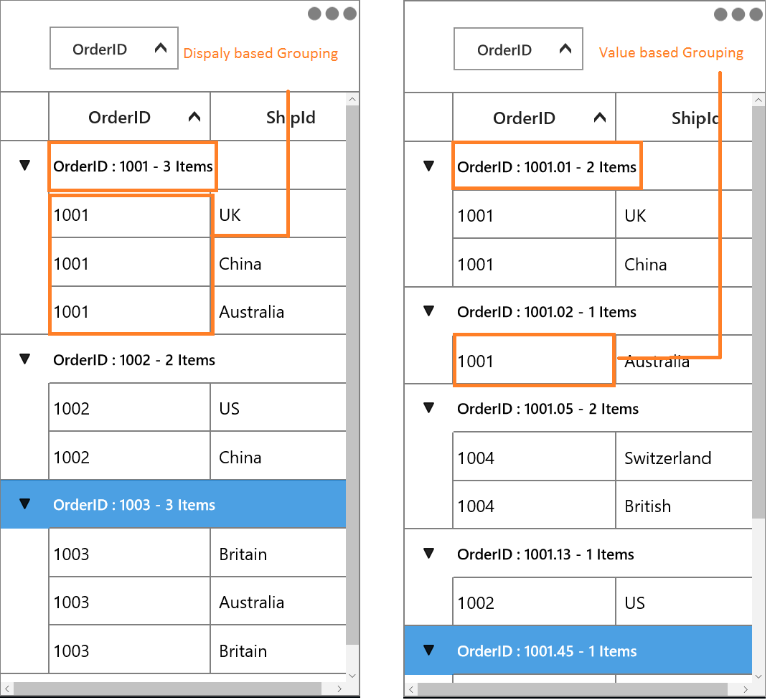Select the ShipId column header in left grid
This screenshot has height=700, width=775.
pos(278,117)
